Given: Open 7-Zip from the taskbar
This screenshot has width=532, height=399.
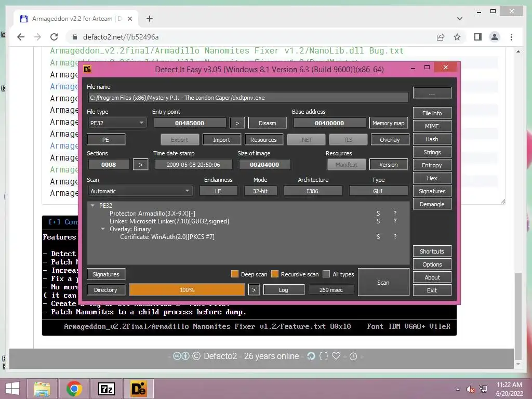Looking at the screenshot, I should tap(106, 389).
